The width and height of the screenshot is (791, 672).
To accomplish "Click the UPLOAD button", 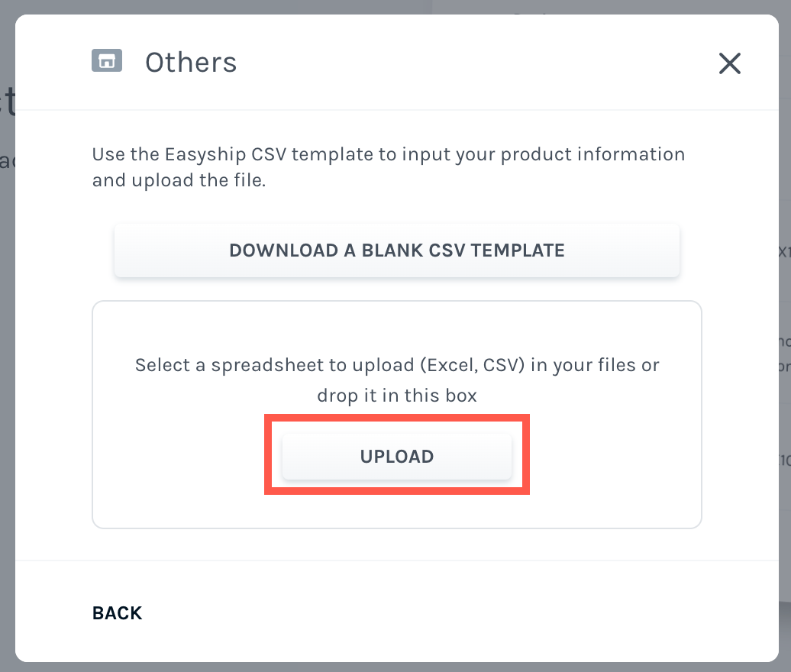I will coord(396,456).
